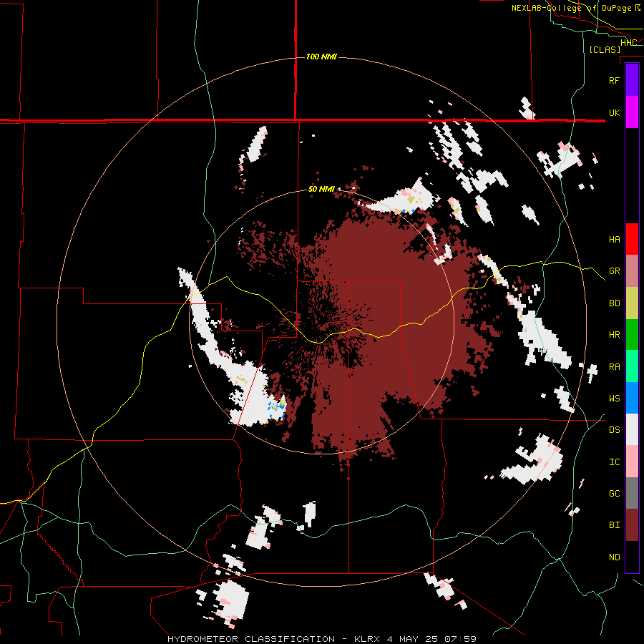This screenshot has height=644, width=644.
Task: Click the HA red legend swatch
Action: point(632,239)
